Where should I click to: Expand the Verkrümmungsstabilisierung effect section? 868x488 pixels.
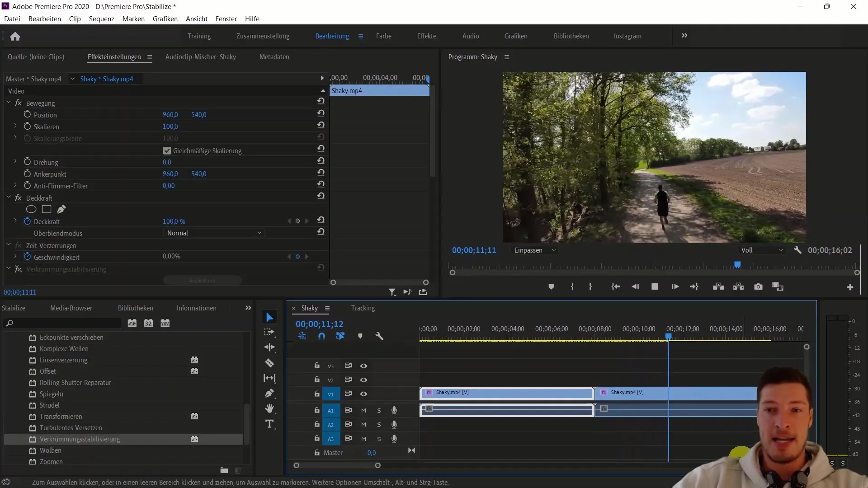tap(9, 269)
